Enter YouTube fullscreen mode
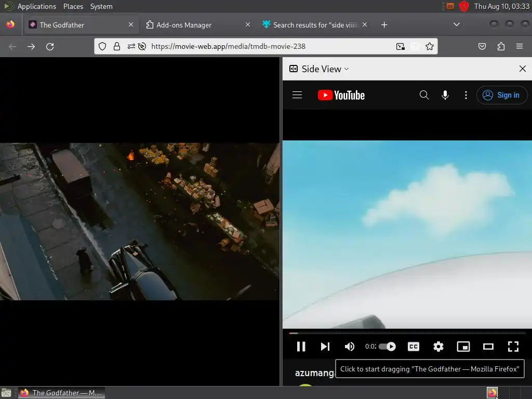Screen dimensions: 532x399 pyautogui.click(x=513, y=347)
